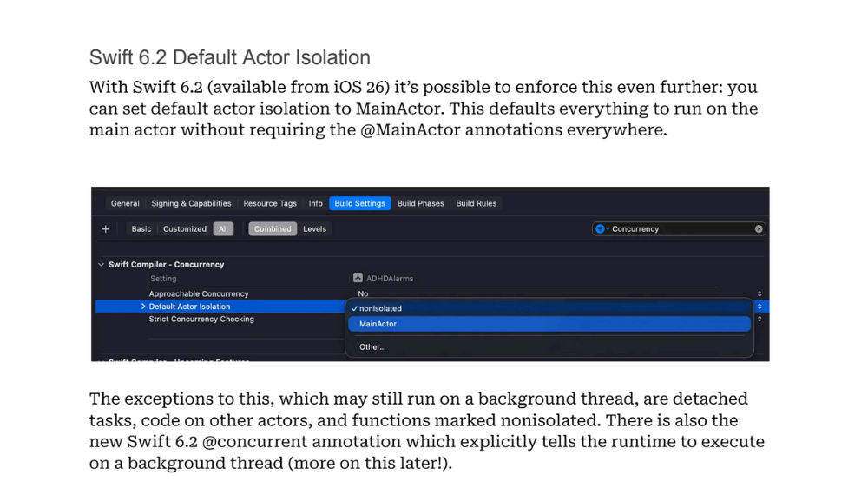Choose nonisolated option in the menu
The height and width of the screenshot is (488, 868).
(380, 308)
